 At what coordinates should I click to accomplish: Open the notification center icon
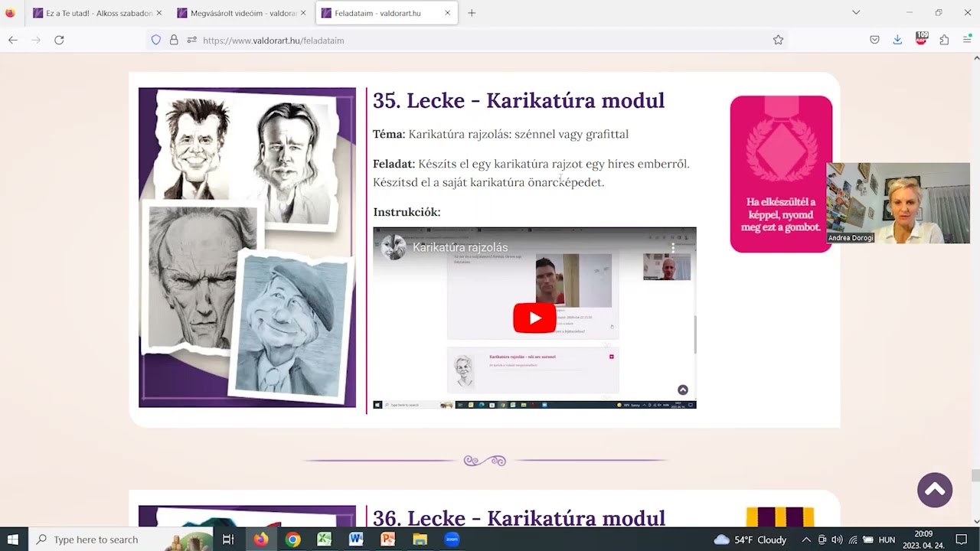click(x=962, y=540)
